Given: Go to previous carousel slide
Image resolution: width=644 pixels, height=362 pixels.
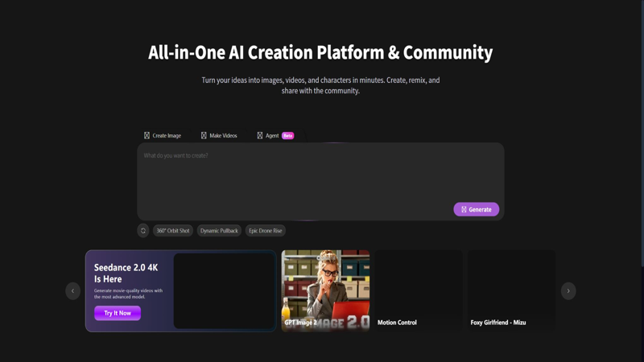Looking at the screenshot, I should 72,291.
